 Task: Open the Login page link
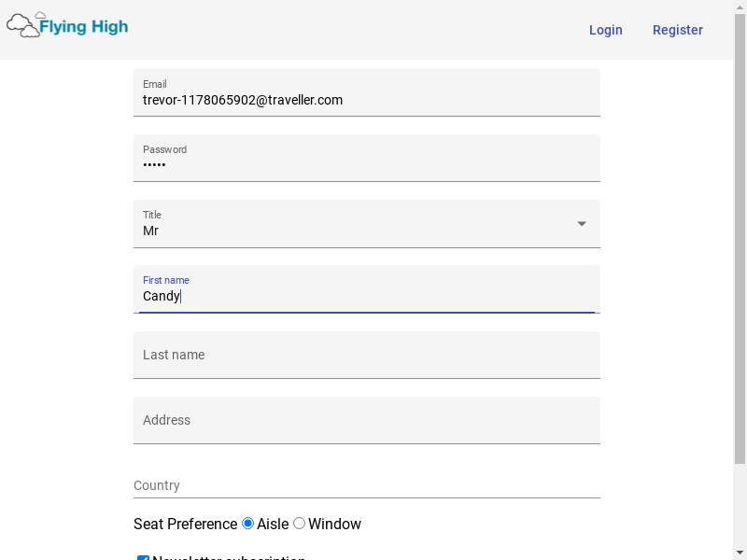pyautogui.click(x=605, y=30)
